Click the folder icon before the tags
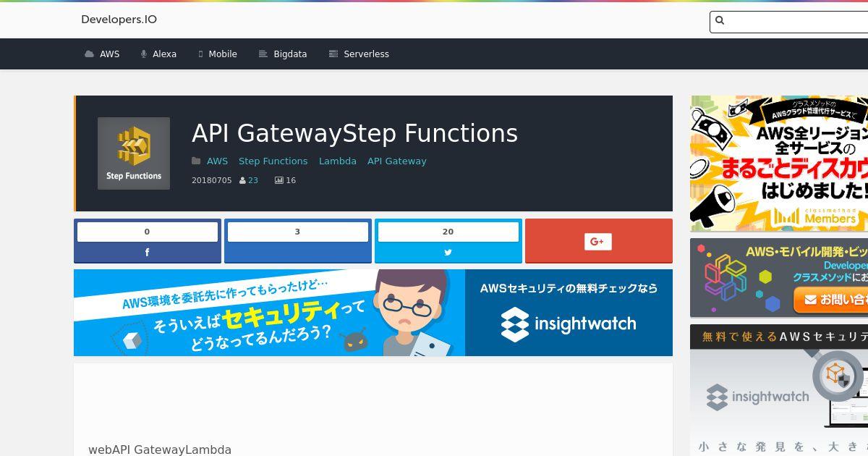This screenshot has height=456, width=868. point(196,161)
